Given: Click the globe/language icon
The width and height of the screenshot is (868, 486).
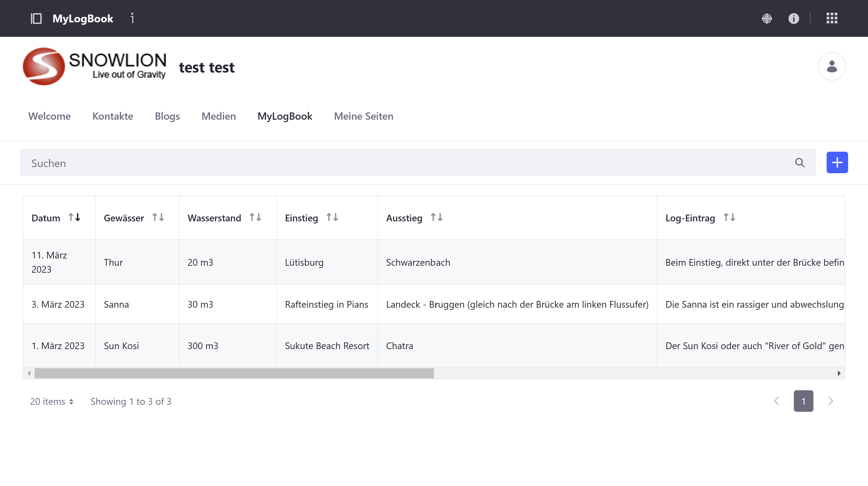Looking at the screenshot, I should pyautogui.click(x=767, y=18).
